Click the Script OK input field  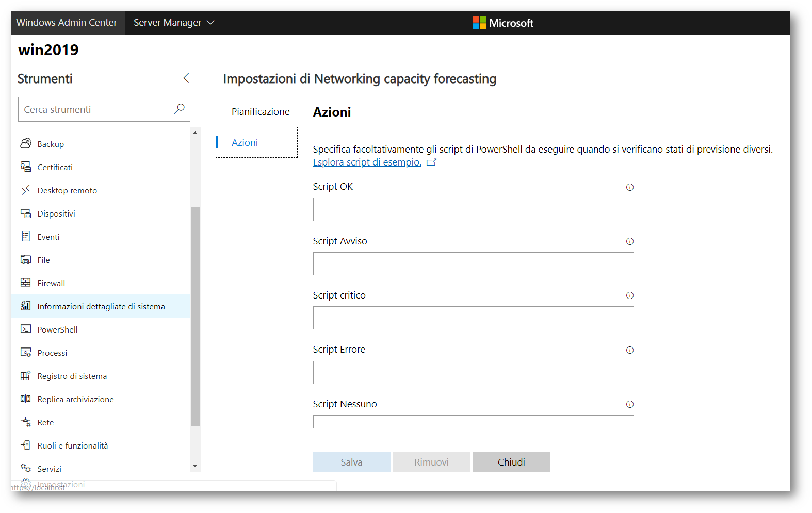coord(473,209)
